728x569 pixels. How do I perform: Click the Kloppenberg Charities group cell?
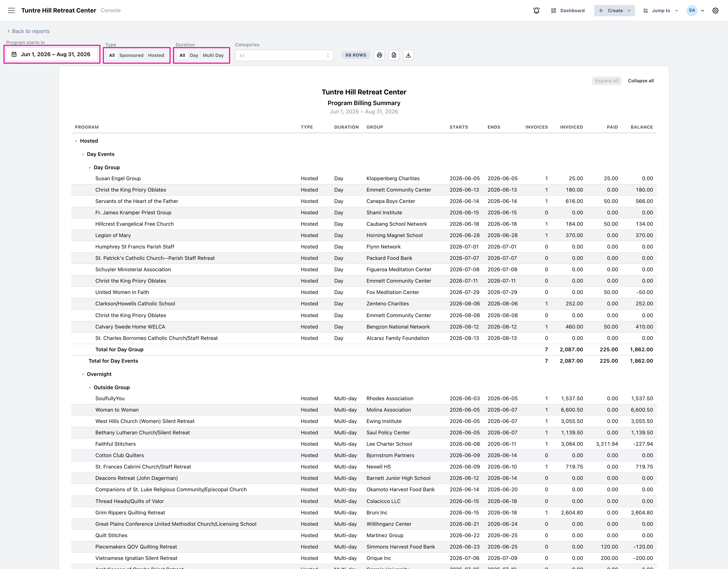click(x=393, y=178)
